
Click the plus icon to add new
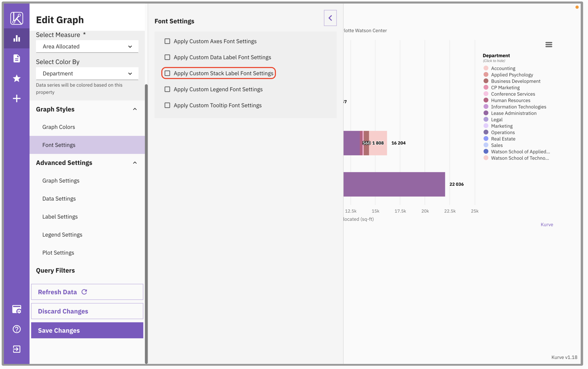17,98
